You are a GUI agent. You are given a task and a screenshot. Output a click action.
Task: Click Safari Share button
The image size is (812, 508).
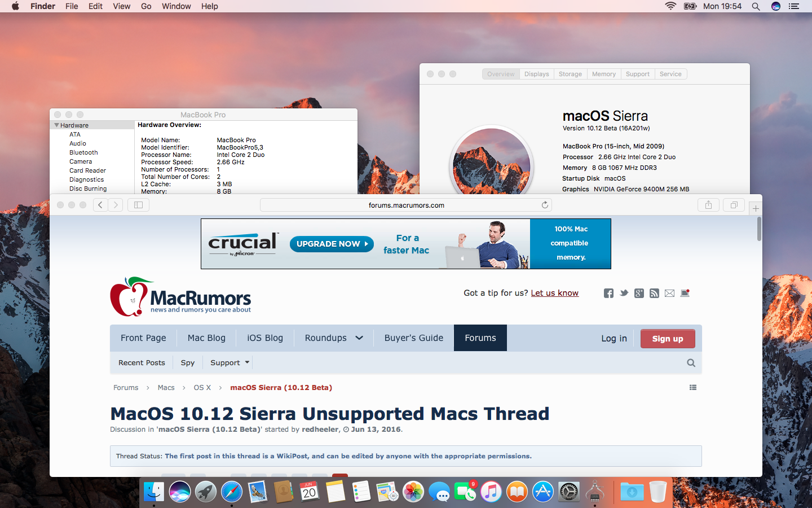pos(708,205)
